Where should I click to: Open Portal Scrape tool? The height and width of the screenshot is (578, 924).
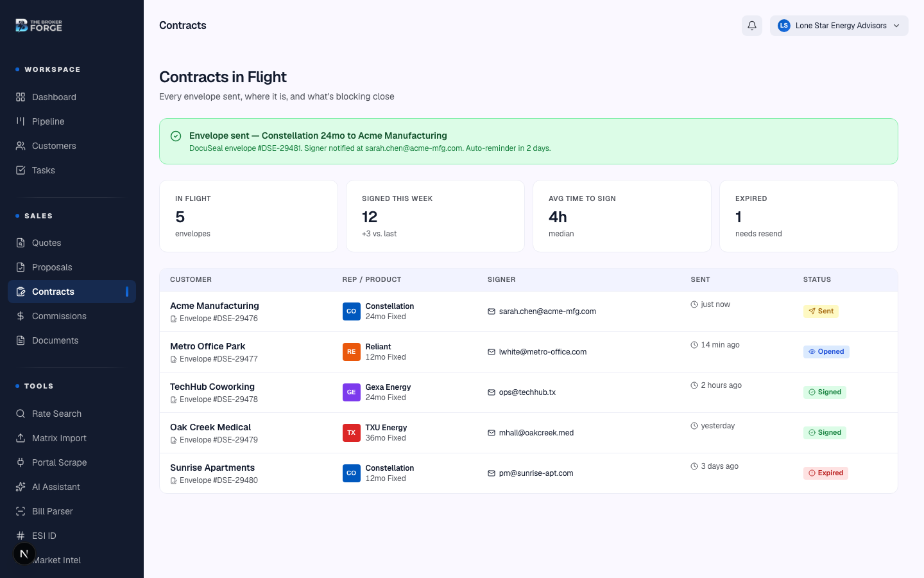tap(72, 462)
